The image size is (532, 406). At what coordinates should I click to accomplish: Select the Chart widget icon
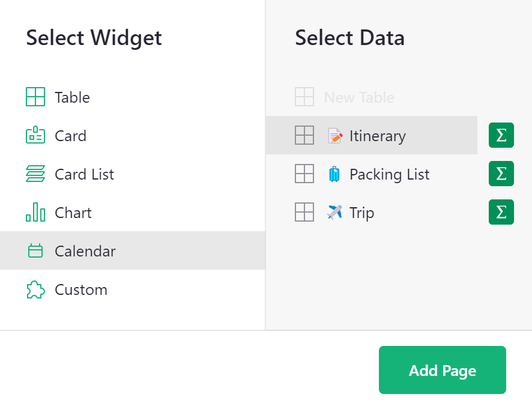point(36,212)
